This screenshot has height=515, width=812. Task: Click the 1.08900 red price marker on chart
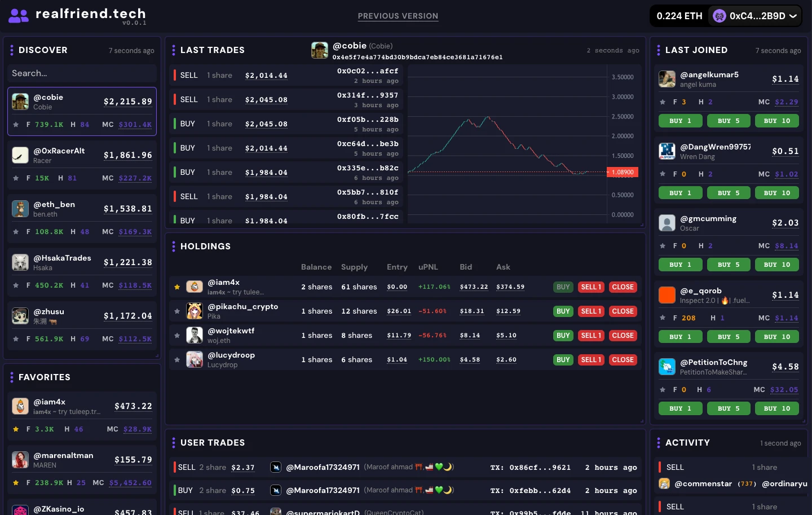[622, 172]
